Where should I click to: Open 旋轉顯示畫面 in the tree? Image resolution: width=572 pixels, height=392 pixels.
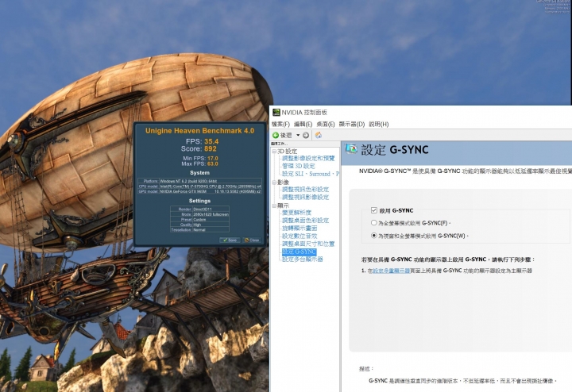click(x=300, y=229)
